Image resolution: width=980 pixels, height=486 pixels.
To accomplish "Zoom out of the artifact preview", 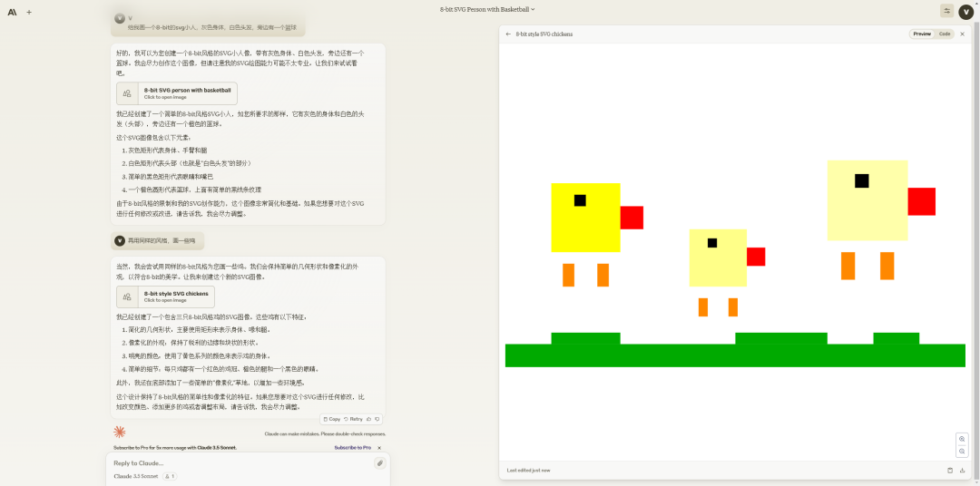I will (962, 452).
